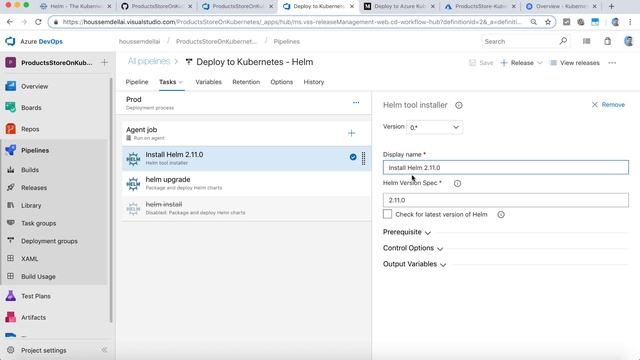Switch to the History tab
Image resolution: width=640 pixels, height=360 pixels.
[x=313, y=82]
